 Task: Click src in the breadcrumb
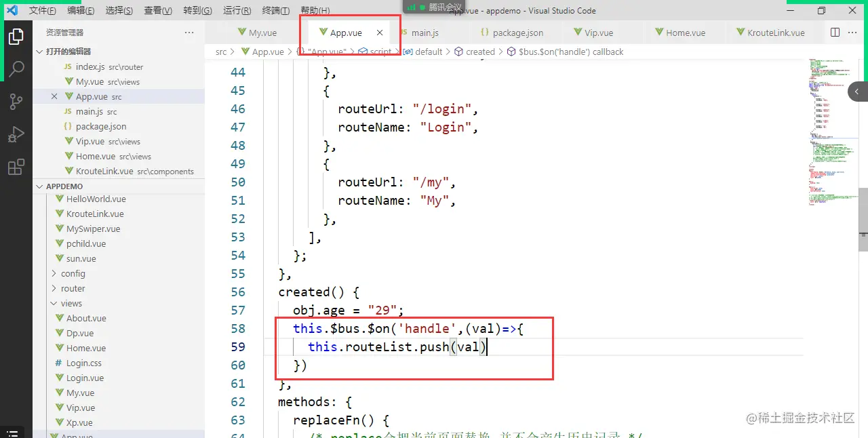(221, 52)
